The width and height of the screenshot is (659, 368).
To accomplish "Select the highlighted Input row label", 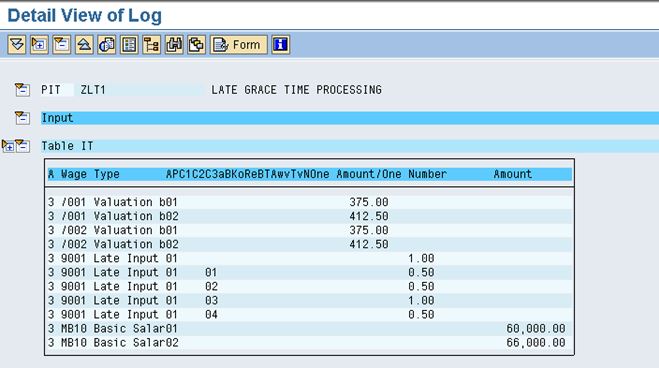I will [x=57, y=118].
